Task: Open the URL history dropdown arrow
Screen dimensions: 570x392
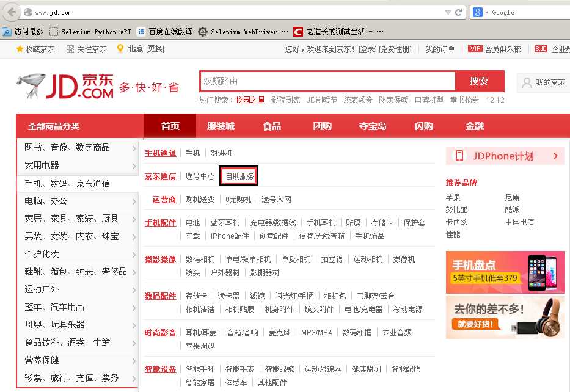Action: click(x=448, y=12)
